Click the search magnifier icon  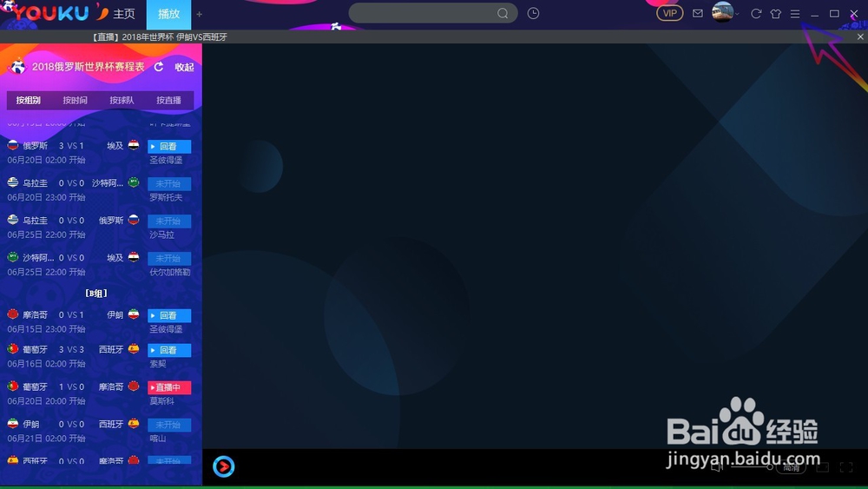[503, 13]
